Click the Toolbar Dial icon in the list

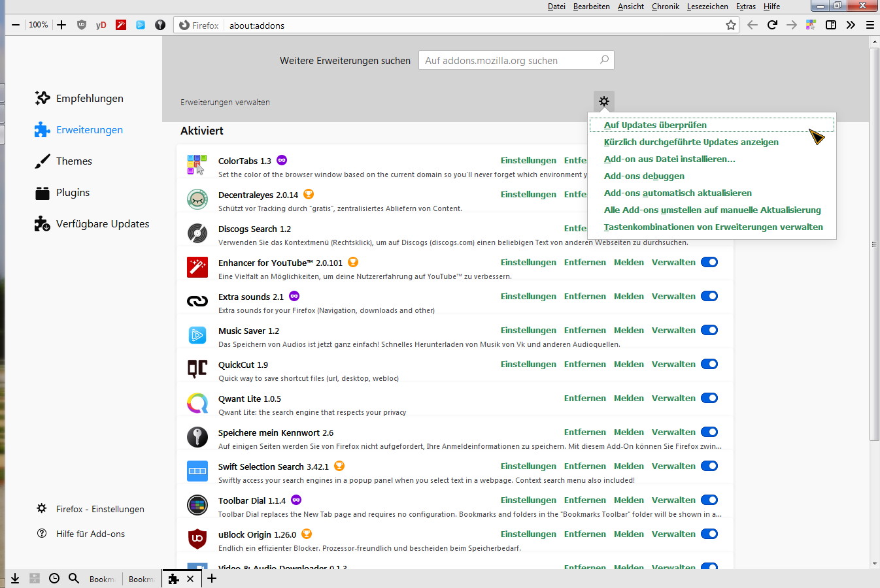click(x=197, y=504)
